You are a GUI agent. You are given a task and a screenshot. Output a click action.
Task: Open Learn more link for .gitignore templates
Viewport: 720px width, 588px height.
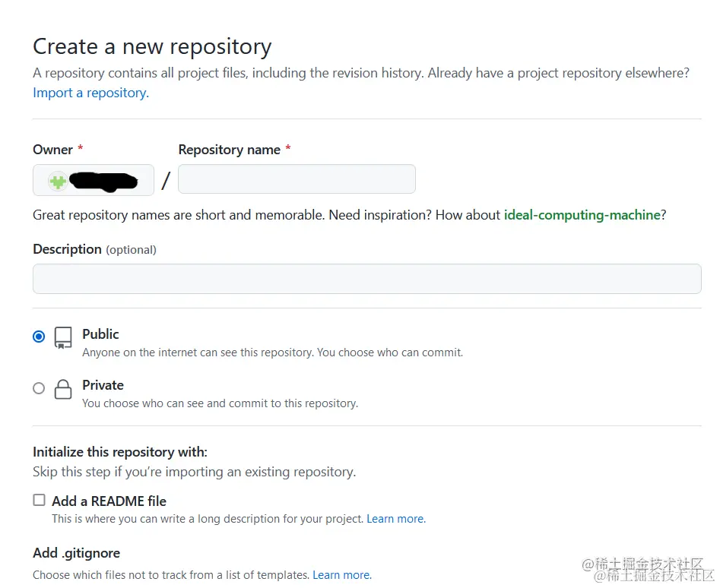click(341, 575)
